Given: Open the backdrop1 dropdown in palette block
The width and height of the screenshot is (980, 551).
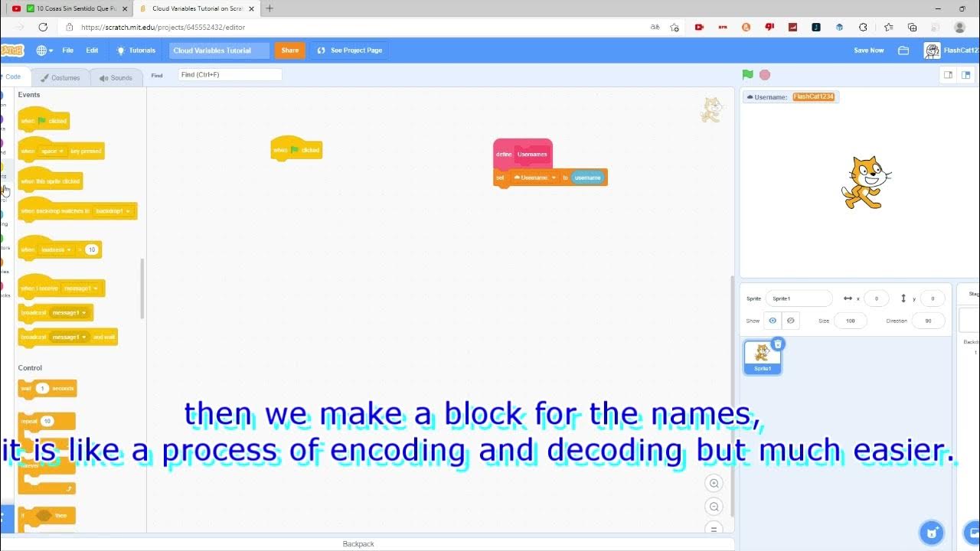Looking at the screenshot, I should 113,210.
